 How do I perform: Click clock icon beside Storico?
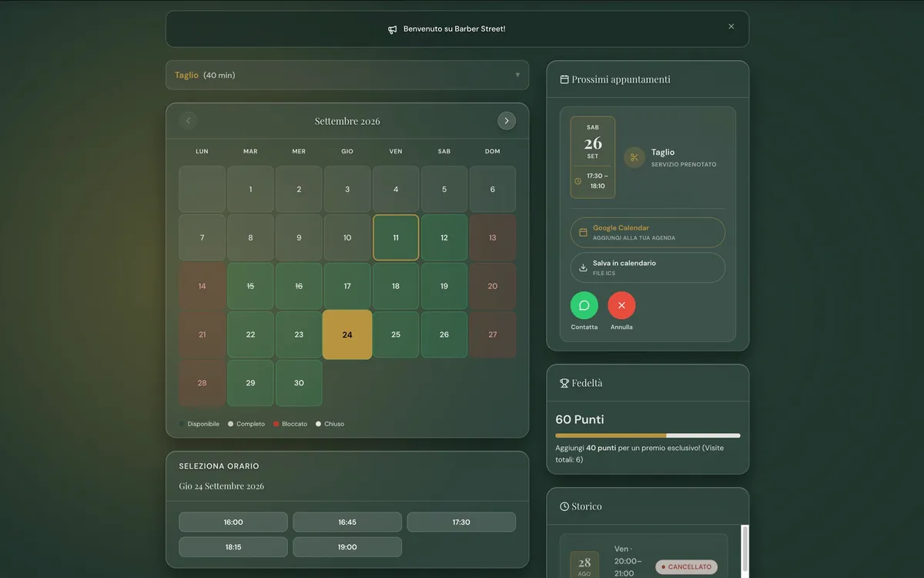click(564, 506)
